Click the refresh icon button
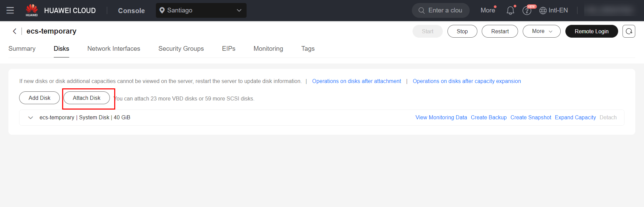Image resolution: width=644 pixels, height=207 pixels. click(629, 31)
